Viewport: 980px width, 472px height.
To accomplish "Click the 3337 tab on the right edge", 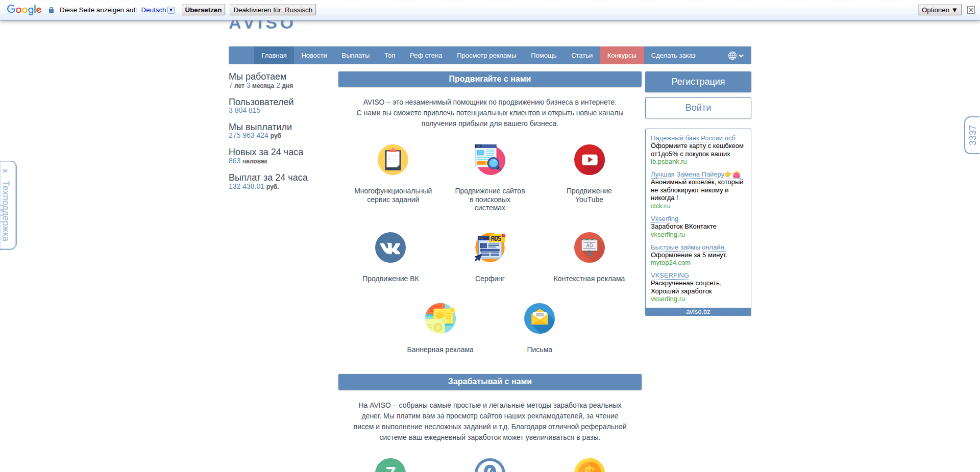I will point(972,137).
